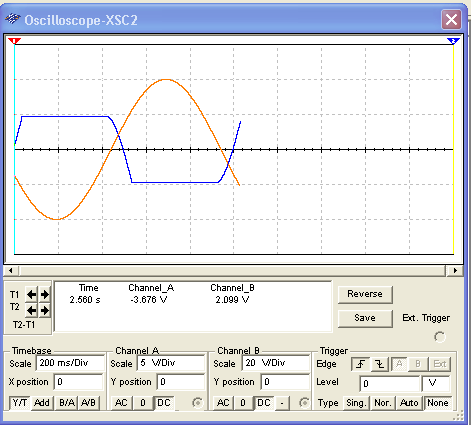Click the blue T2 cursor marker
This screenshot has height=425, width=471.
[x=453, y=41]
